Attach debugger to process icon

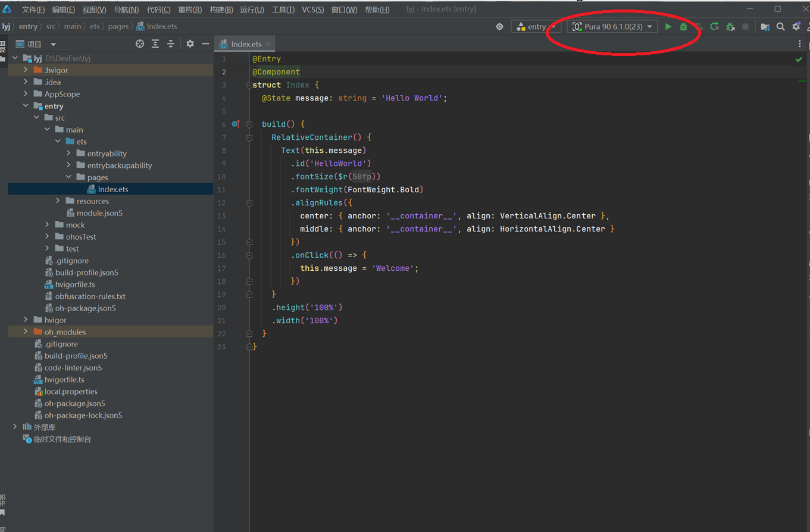tap(730, 27)
